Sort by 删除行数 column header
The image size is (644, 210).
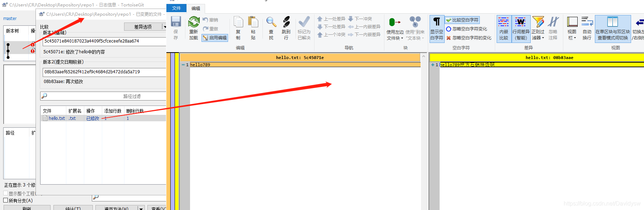[x=136, y=111]
